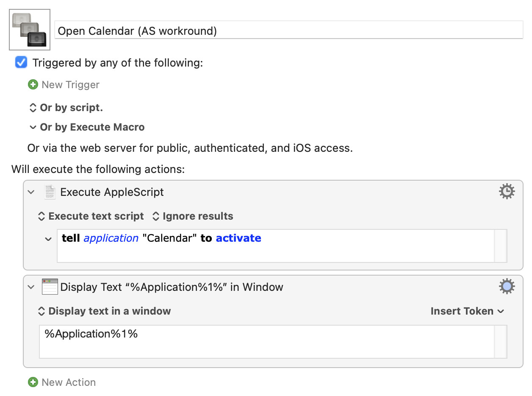Click the macro icon image well
The image size is (532, 396).
(30, 30)
